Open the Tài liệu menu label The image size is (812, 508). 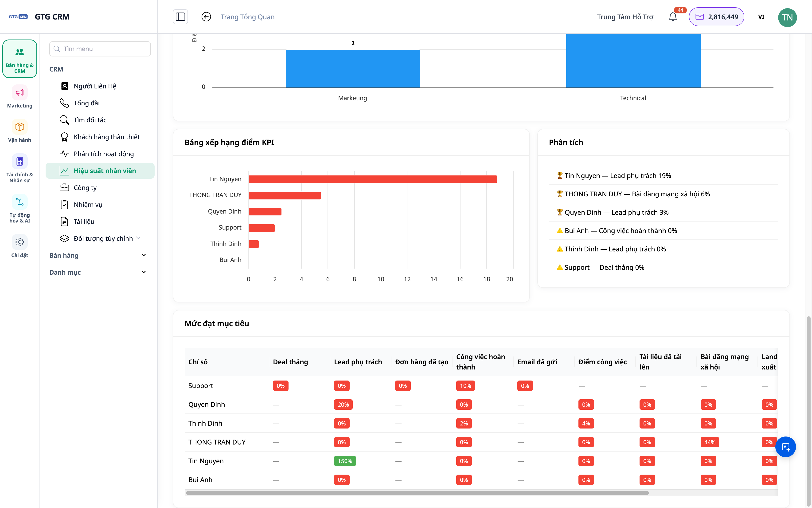pyautogui.click(x=84, y=221)
